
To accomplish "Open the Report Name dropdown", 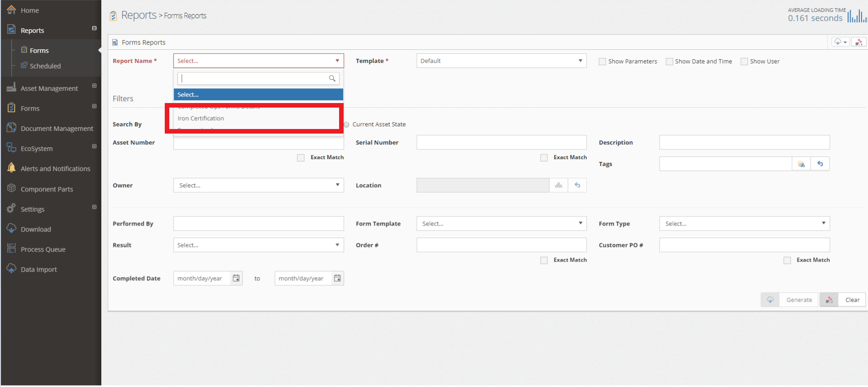I will (258, 61).
